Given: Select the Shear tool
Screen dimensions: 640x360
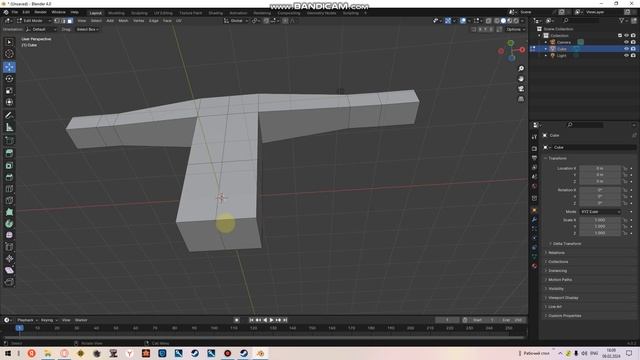Looking at the screenshot, I should tap(9, 270).
